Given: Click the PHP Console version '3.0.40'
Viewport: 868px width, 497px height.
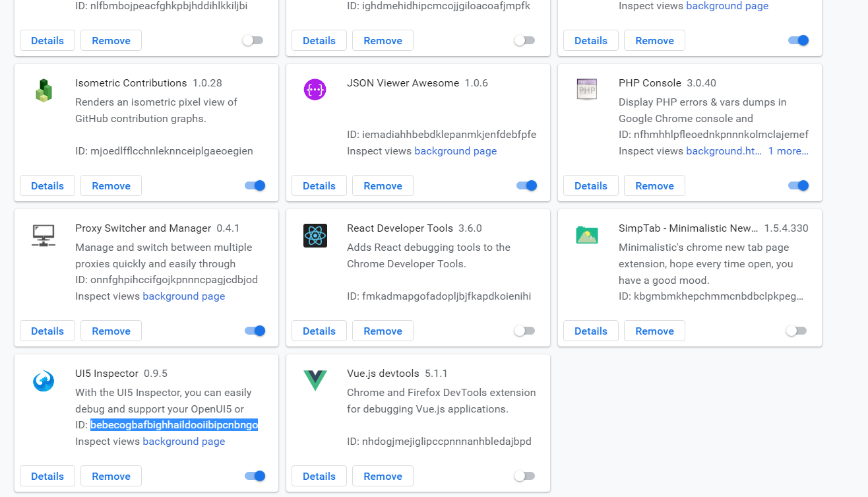Looking at the screenshot, I should [701, 83].
